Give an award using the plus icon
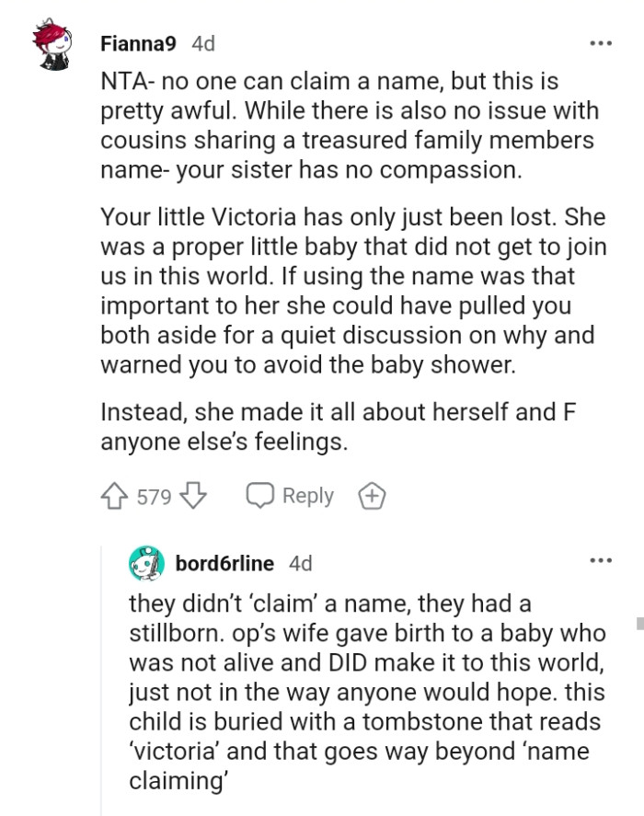644x816 pixels. coord(372,497)
